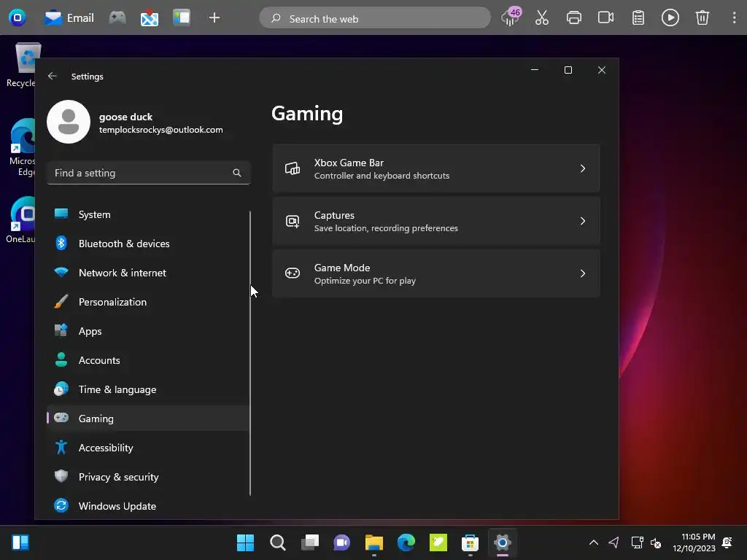The width and height of the screenshot is (747, 560).
Task: Open Game Mode settings card
Action: coord(436,273)
